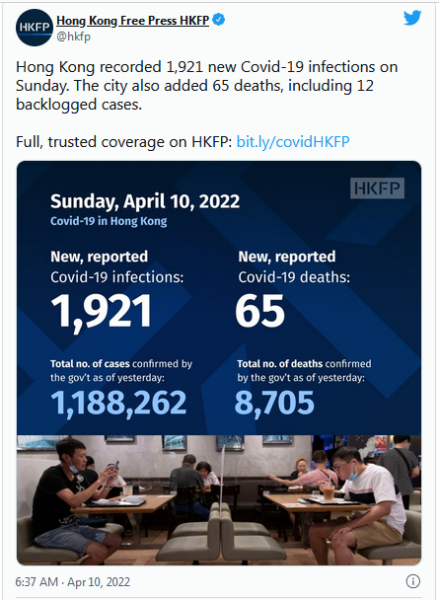Click the Sunday, April 10, 2022 heading
Screen dimensions: 439x600
coord(145,201)
